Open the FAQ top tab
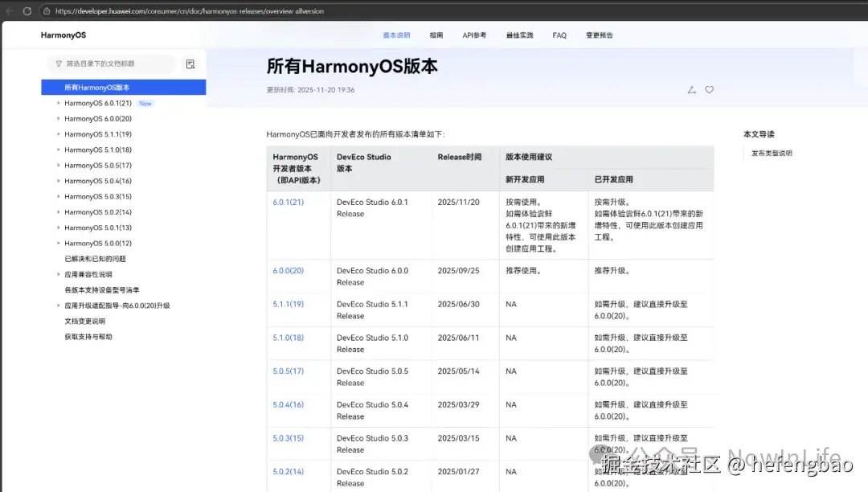868x492 pixels. (559, 35)
